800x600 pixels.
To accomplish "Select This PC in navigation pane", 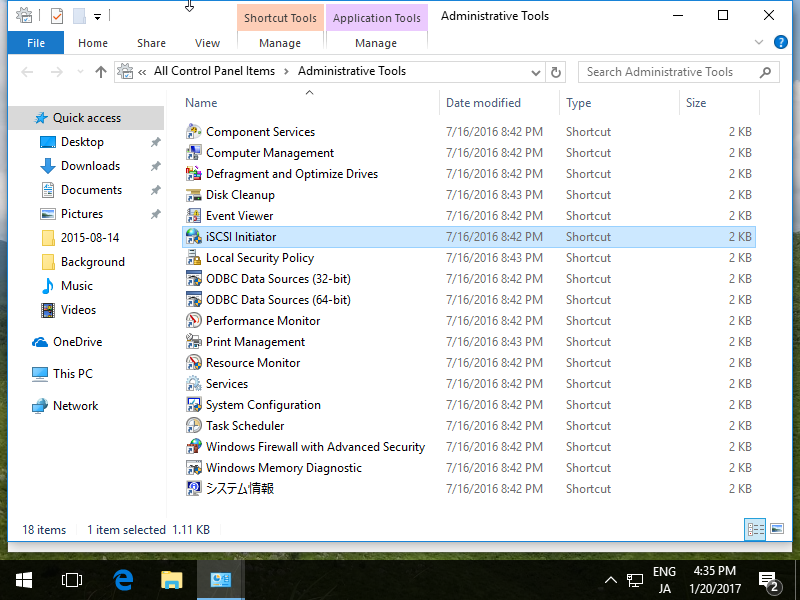I will tap(73, 374).
